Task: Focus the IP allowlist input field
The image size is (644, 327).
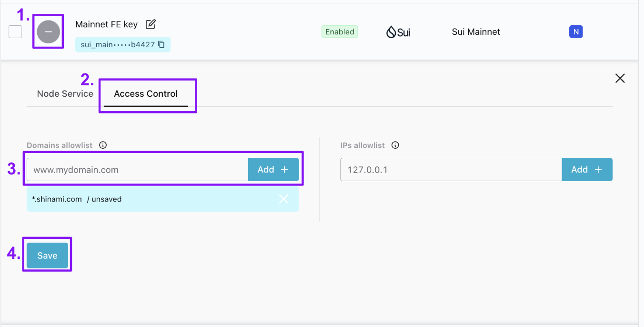Action: 451,170
